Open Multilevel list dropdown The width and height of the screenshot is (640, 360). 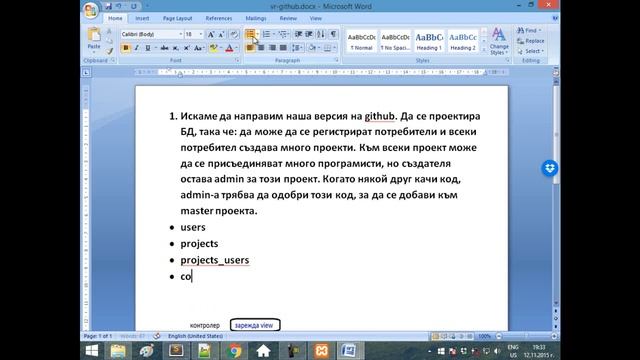pos(284,34)
